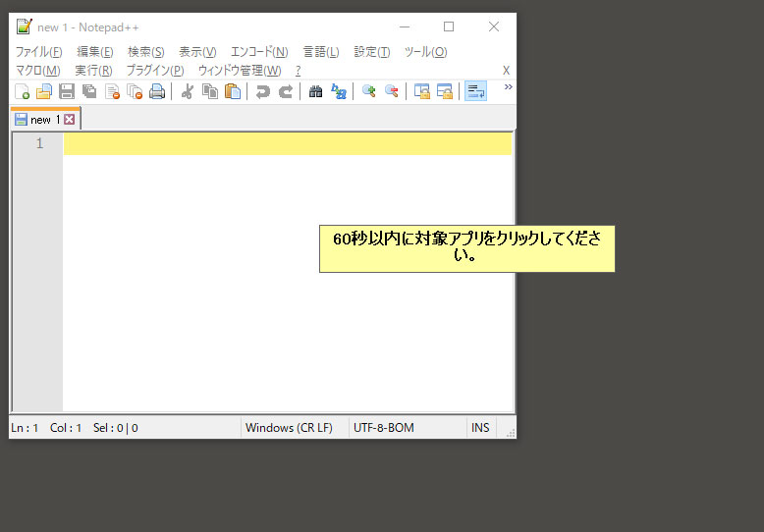Toggle the INS insert mode indicator
The image size is (764, 532).
[480, 428]
